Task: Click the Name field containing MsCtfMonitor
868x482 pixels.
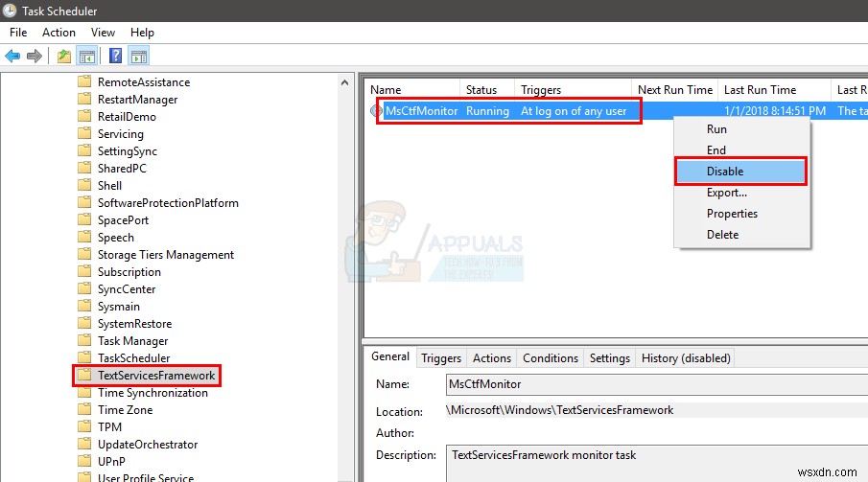Action: [657, 384]
